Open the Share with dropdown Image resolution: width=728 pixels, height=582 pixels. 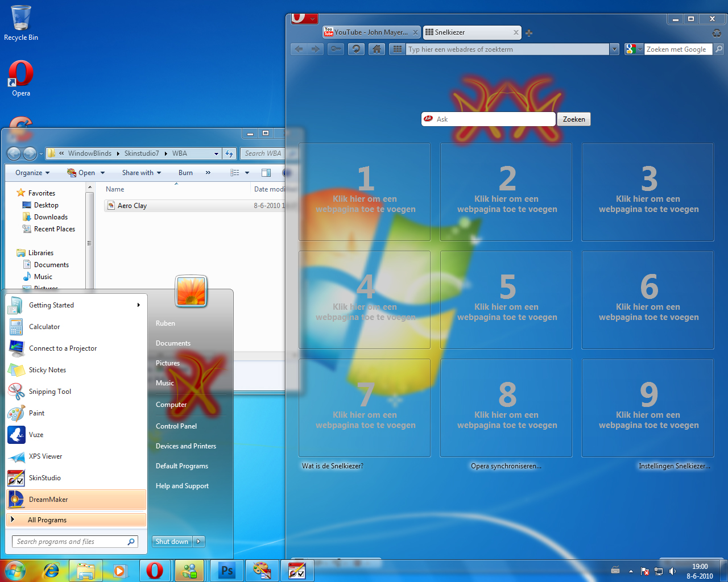pos(142,173)
